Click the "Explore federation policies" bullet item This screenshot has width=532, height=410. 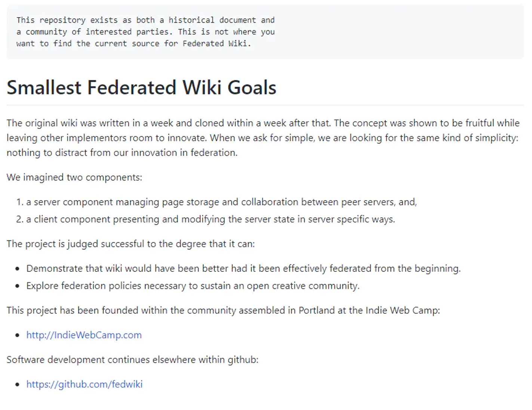click(193, 286)
